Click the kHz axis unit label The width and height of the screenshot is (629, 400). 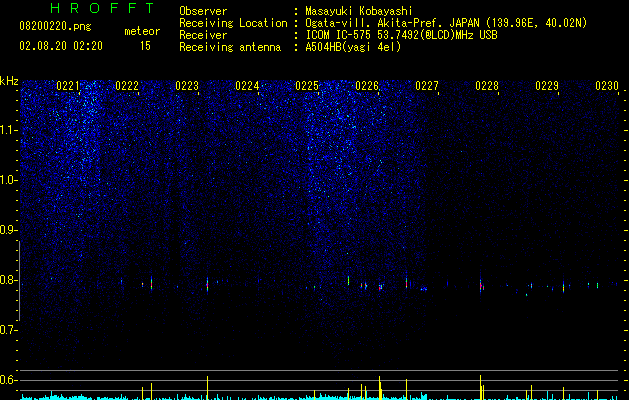coord(9,81)
